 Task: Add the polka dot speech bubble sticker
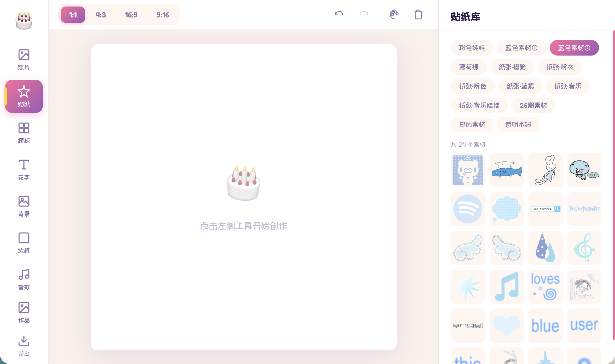click(507, 209)
